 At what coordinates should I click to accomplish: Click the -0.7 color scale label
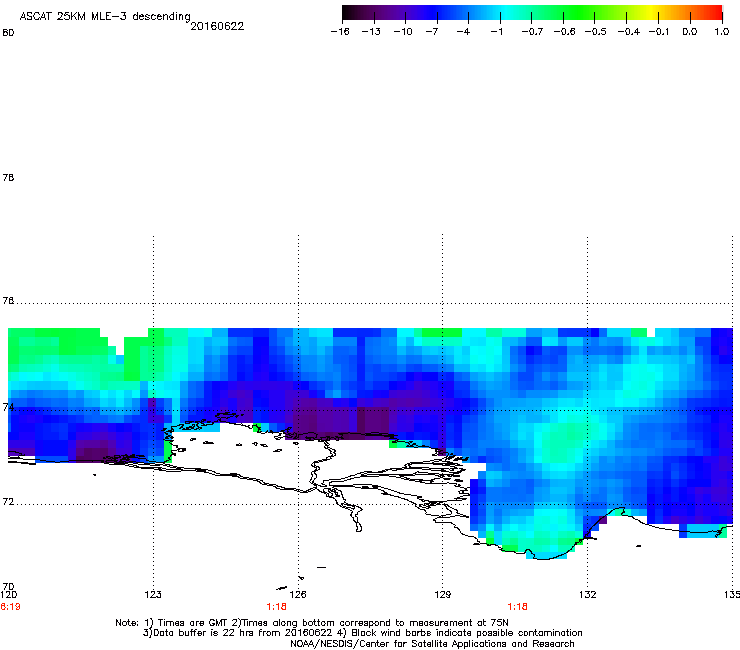(x=532, y=32)
